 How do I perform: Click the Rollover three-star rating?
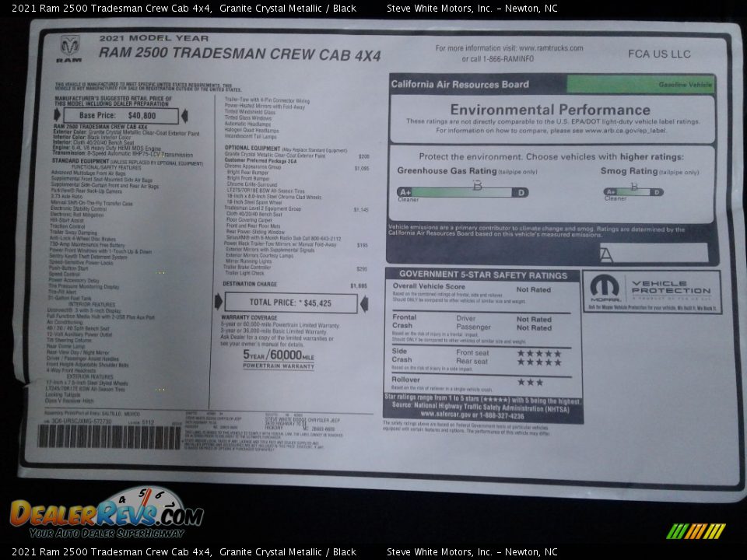[530, 382]
